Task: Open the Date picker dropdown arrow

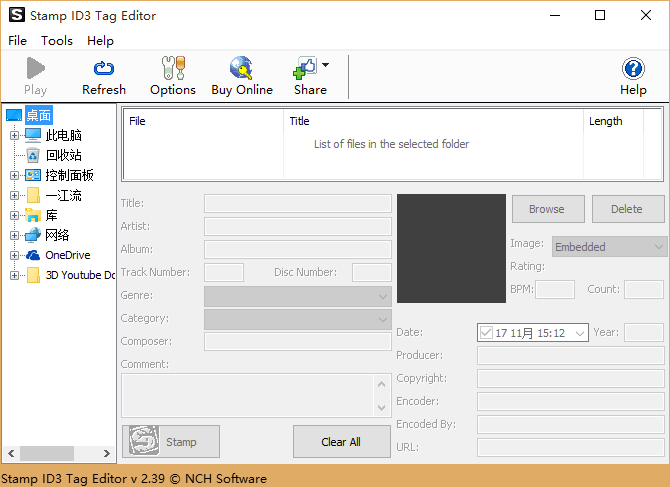Action: [580, 333]
